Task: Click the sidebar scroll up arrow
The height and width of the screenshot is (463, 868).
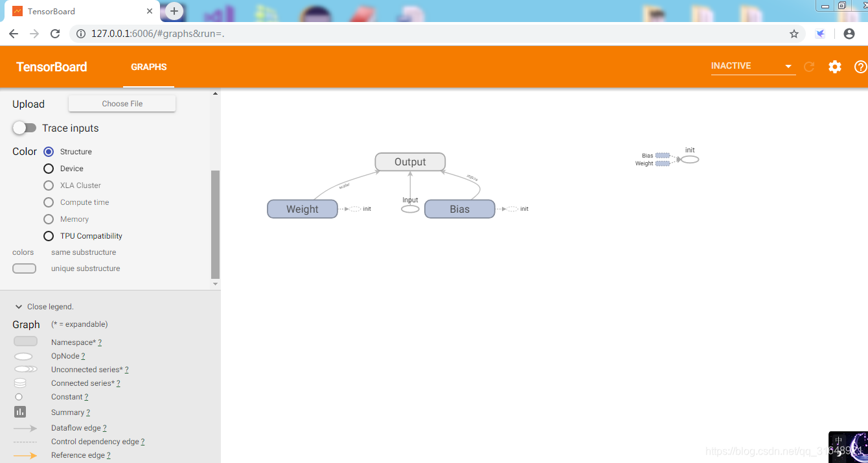Action: click(216, 93)
